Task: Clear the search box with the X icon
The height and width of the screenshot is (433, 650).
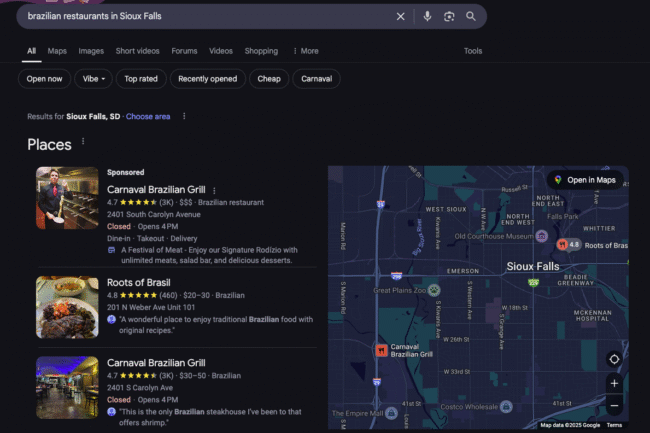Action: (x=400, y=17)
